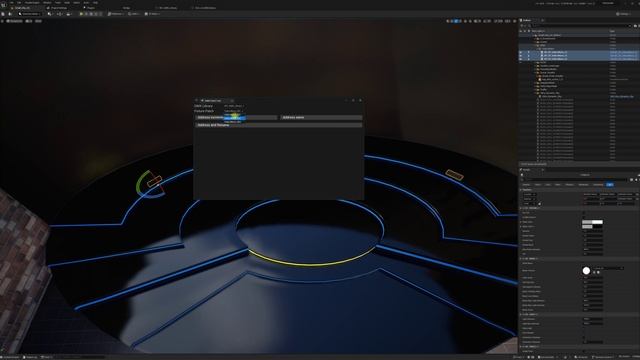Viewport: 640px width, 360px height.
Task: Click the Unreal Engine logo icon
Action: tap(4, 4)
